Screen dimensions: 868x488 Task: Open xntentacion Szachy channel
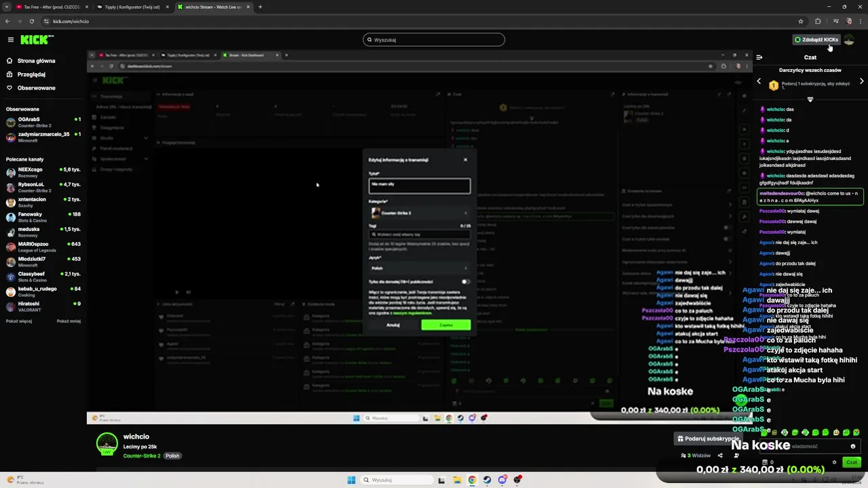[43, 202]
